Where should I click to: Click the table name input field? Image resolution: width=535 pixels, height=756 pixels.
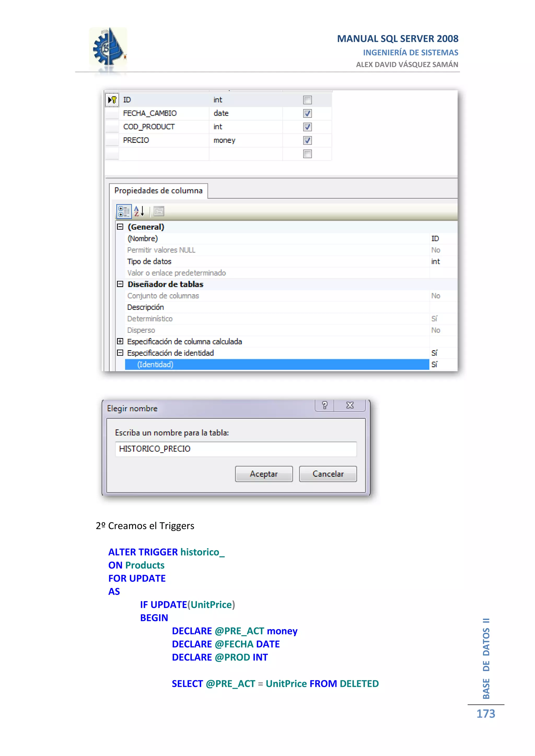(236, 449)
